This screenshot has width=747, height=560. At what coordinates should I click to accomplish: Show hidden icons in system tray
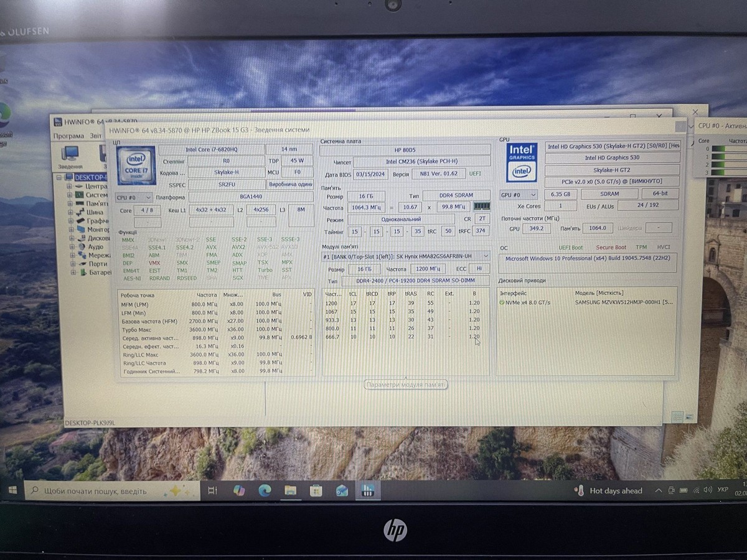click(658, 491)
